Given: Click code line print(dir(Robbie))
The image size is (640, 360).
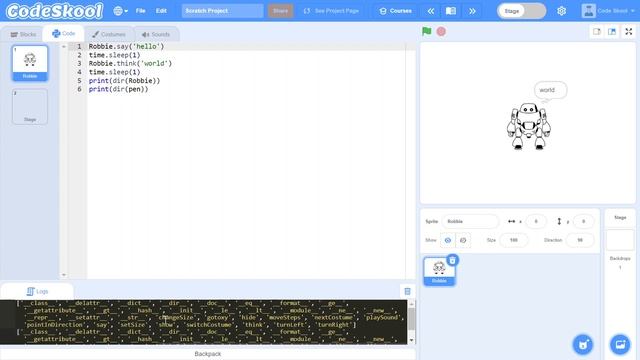Looking at the screenshot, I should click(x=124, y=81).
